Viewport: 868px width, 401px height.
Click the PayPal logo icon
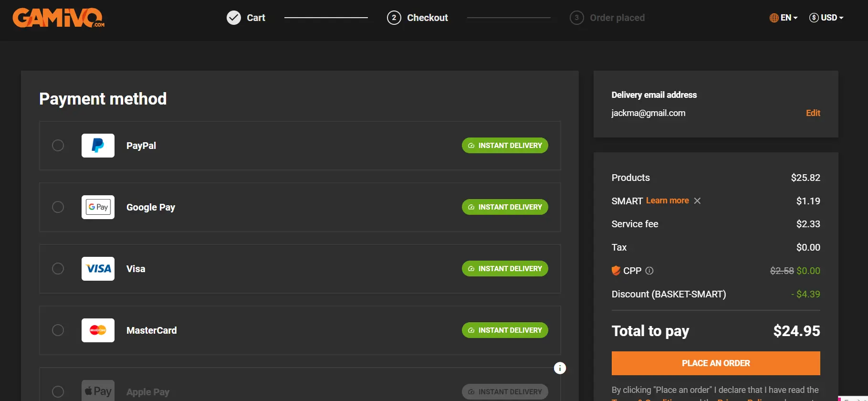[98, 146]
